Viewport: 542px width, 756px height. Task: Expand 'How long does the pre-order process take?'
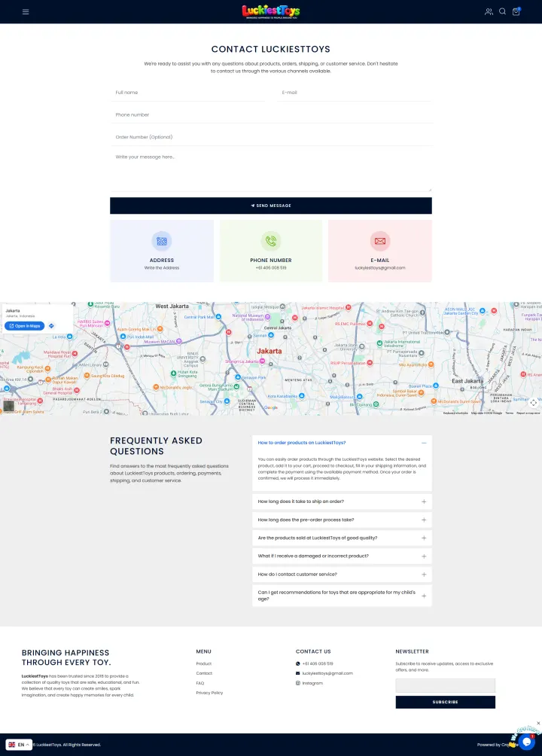point(342,520)
